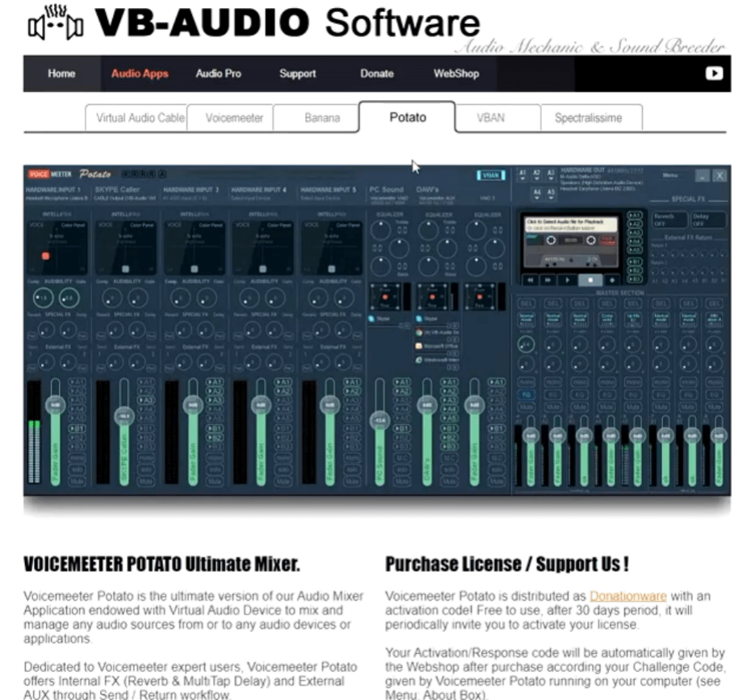Click the cassette record button
The image size is (755, 700).
pos(612,280)
